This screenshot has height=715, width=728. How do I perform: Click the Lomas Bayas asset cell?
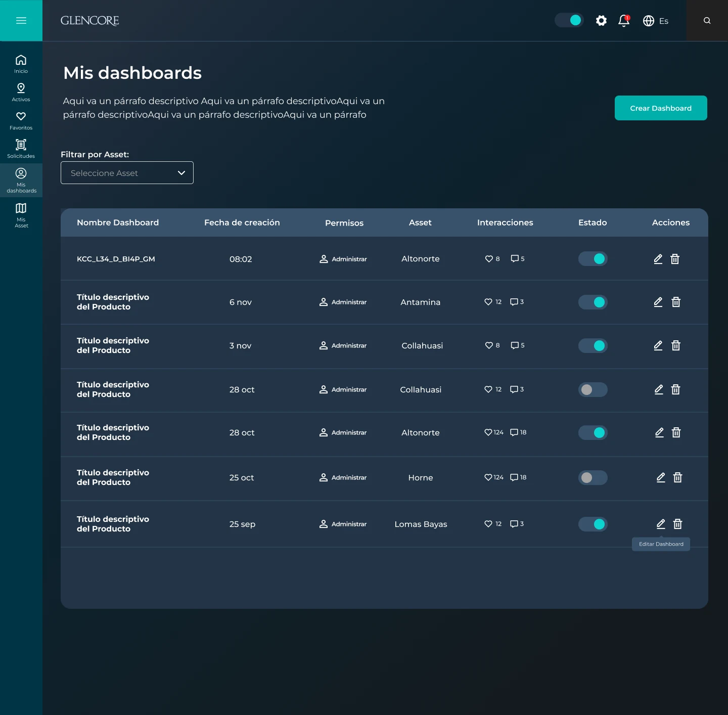click(x=421, y=524)
